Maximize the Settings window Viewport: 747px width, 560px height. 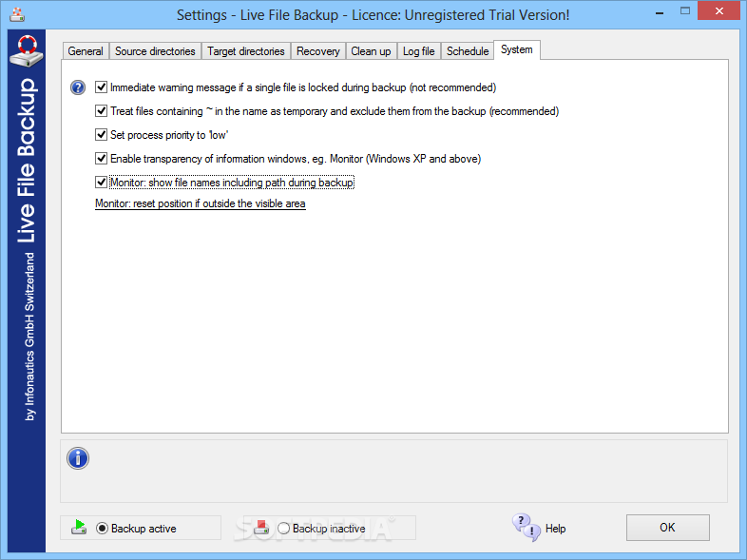coord(685,11)
